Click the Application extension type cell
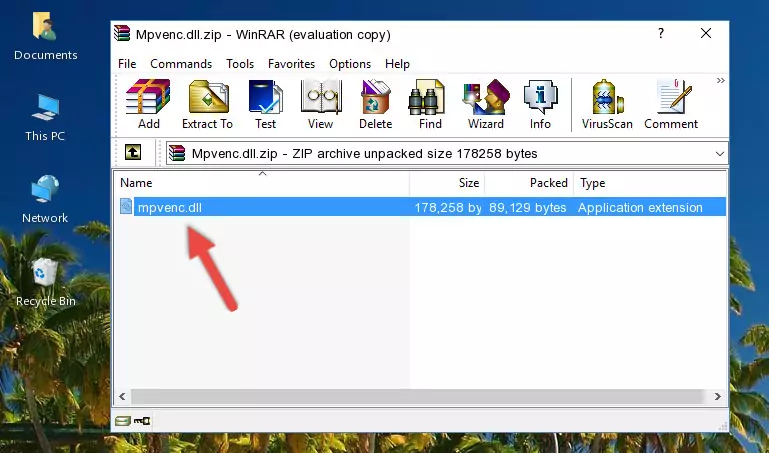 (x=640, y=207)
